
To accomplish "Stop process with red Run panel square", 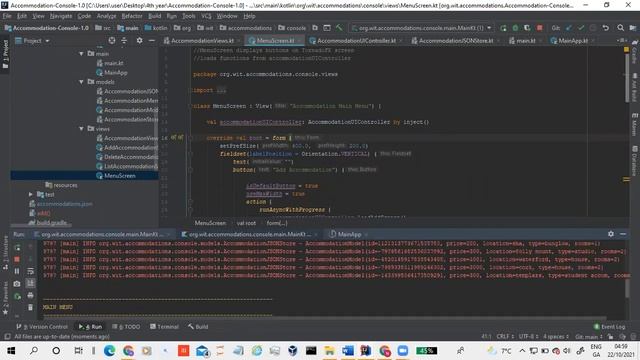I will pos(17,259).
